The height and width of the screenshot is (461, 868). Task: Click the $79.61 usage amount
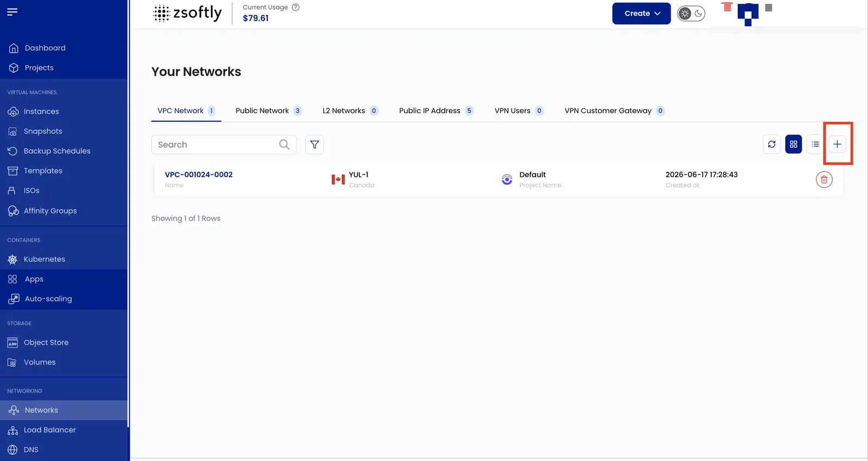pyautogui.click(x=256, y=18)
